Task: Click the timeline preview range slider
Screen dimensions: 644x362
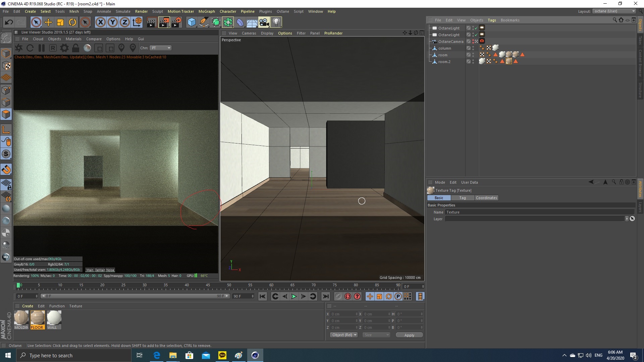Action: 135,296
